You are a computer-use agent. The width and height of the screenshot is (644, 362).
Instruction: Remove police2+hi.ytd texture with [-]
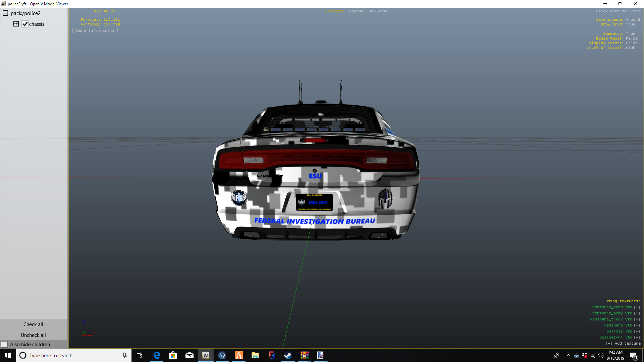click(x=637, y=338)
